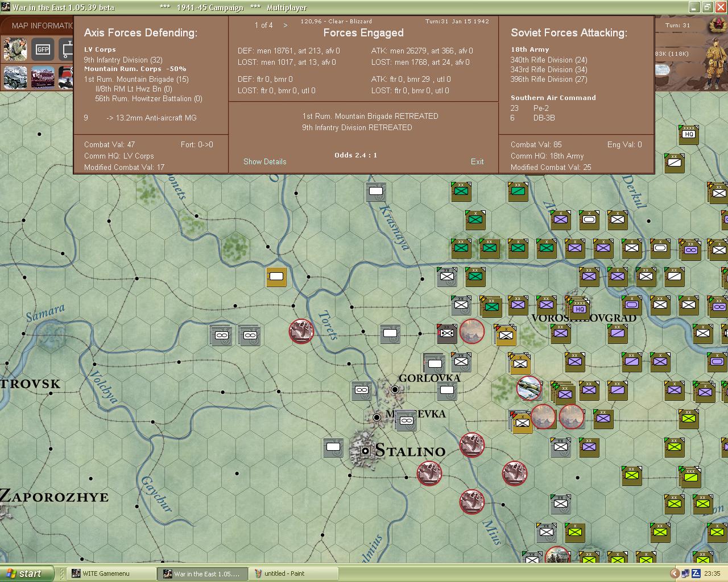Click the red train toolbar icon

(43, 77)
